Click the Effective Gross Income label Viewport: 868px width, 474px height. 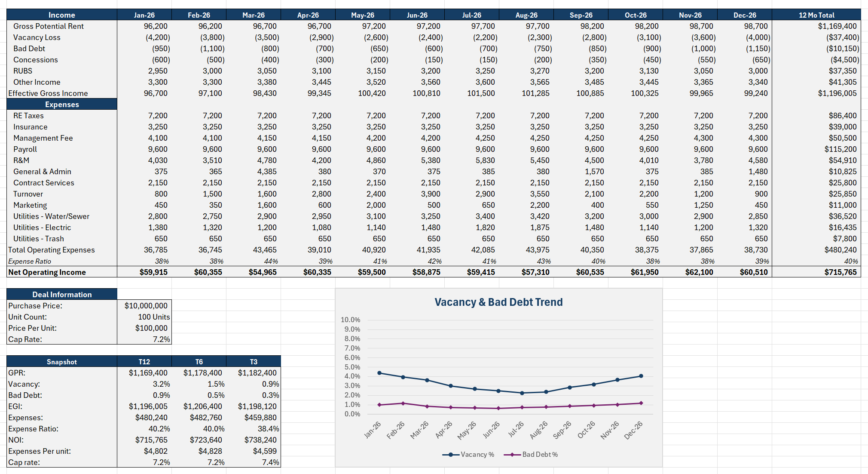point(48,93)
